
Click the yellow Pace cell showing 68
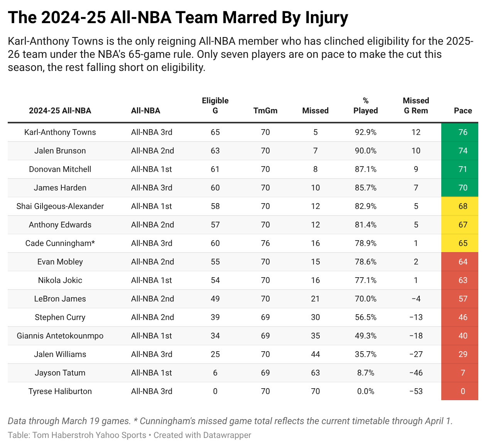pos(463,206)
